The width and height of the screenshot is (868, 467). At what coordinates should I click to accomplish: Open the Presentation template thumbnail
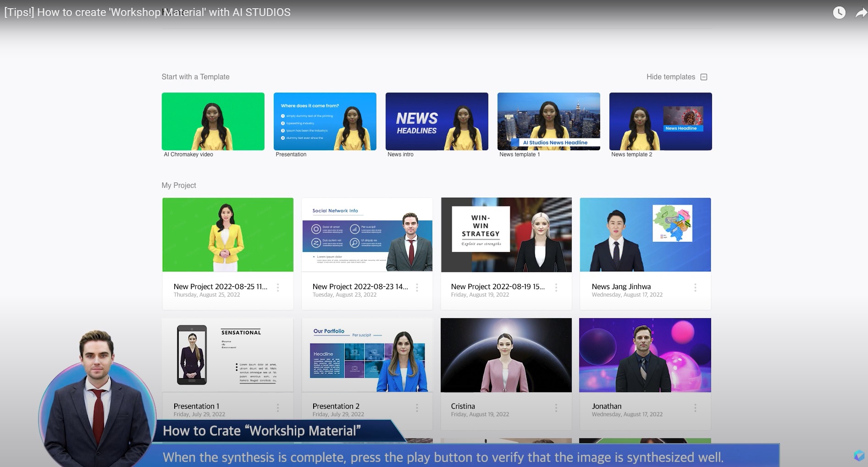tap(325, 121)
